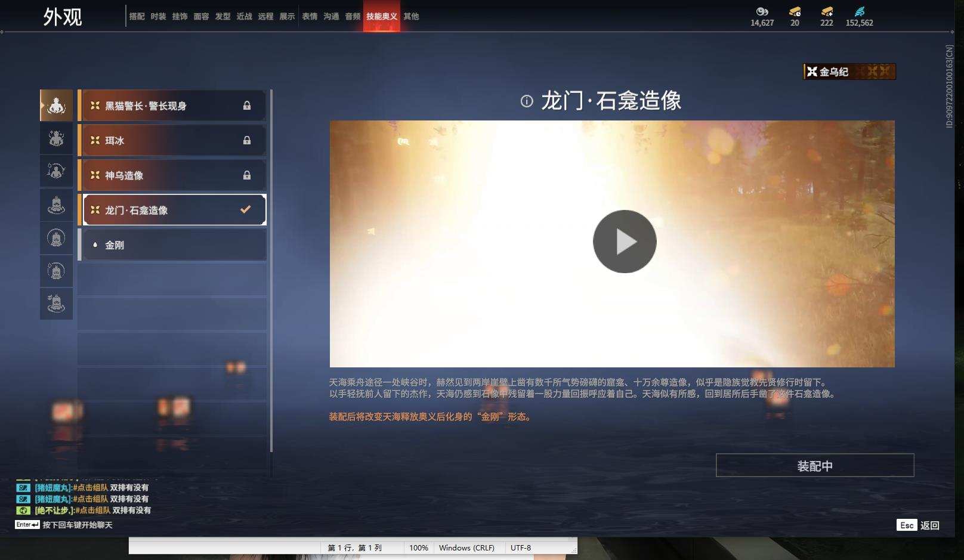
Task: Click the 14,627 currency amount
Action: click(762, 23)
